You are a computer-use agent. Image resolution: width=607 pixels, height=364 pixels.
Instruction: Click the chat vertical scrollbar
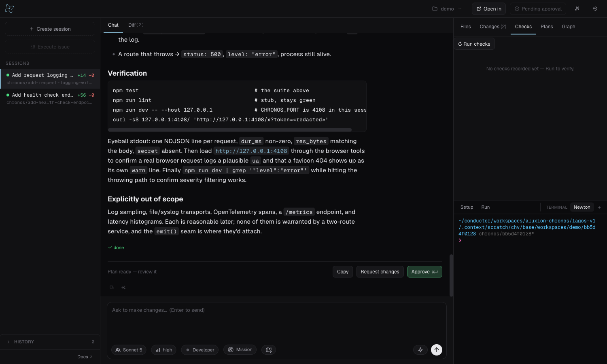pyautogui.click(x=451, y=275)
